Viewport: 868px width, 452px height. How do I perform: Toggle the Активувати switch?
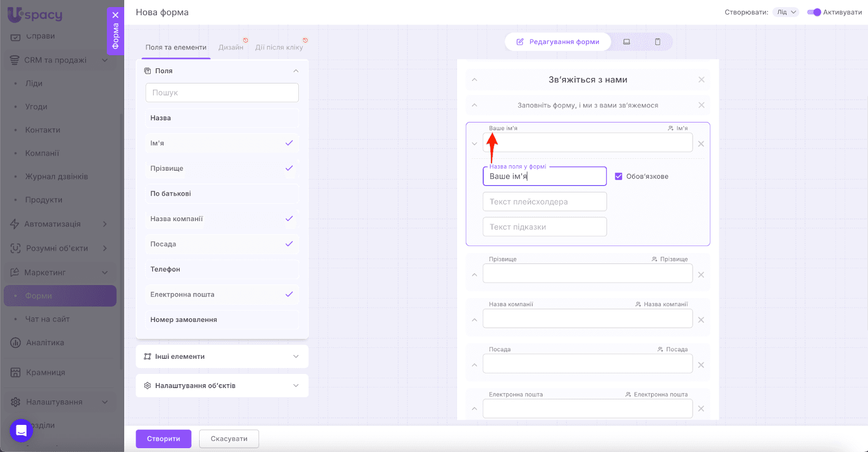pos(814,12)
